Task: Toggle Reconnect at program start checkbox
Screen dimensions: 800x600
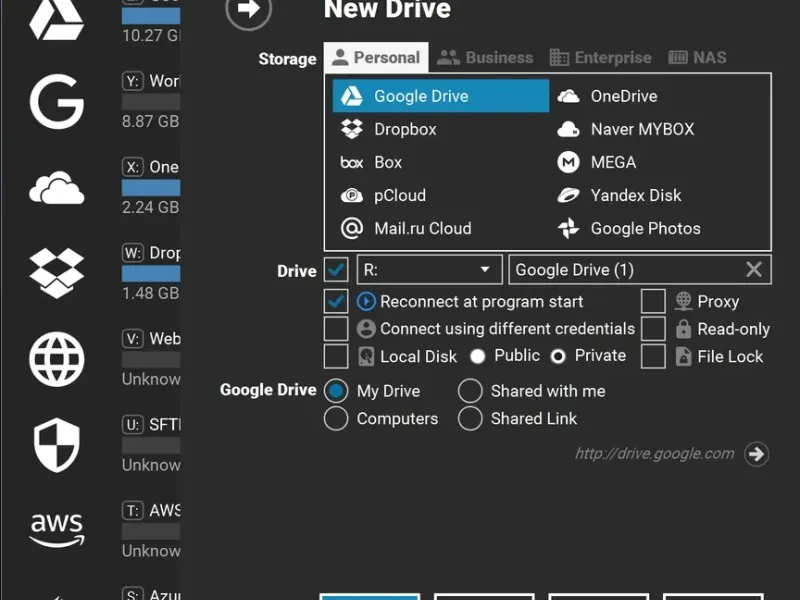Action: click(x=336, y=302)
